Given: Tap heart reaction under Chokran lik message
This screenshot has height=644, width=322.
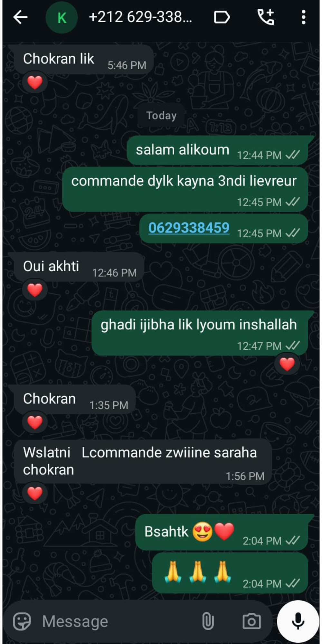Looking at the screenshot, I should pyautogui.click(x=35, y=82).
